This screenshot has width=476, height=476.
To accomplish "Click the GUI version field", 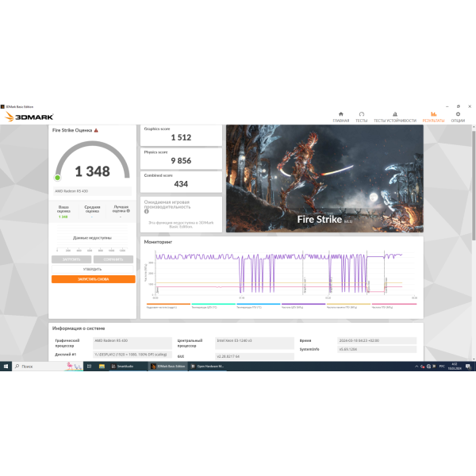I will [255, 356].
